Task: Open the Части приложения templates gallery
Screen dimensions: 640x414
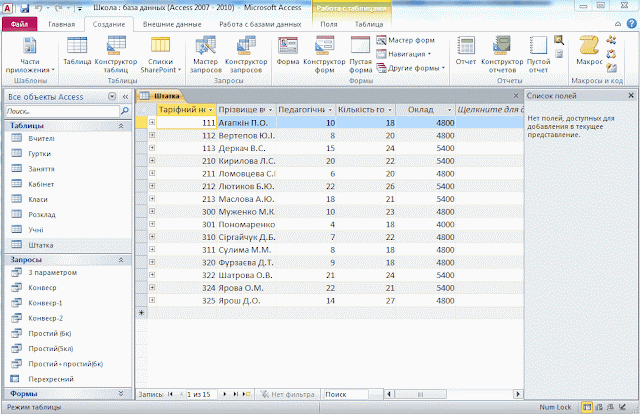Action: tap(29, 55)
